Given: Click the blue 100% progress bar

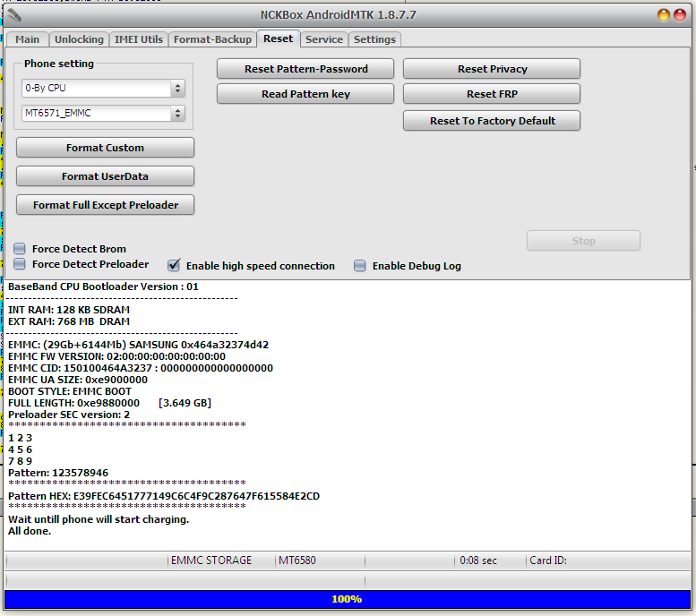Looking at the screenshot, I should tap(348, 599).
